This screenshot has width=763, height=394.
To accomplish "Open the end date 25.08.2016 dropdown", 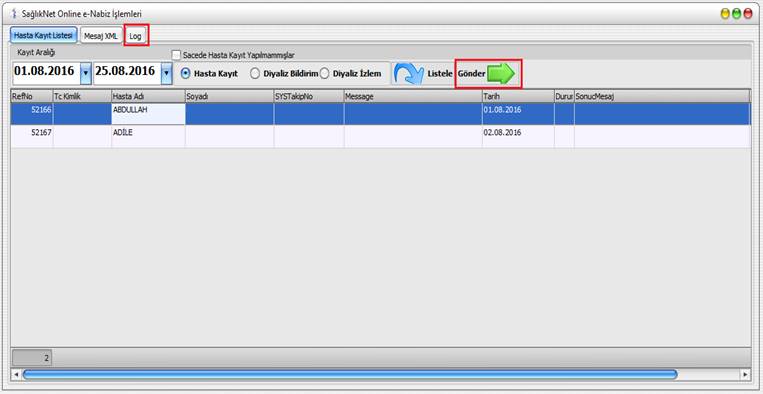I will (x=166, y=73).
